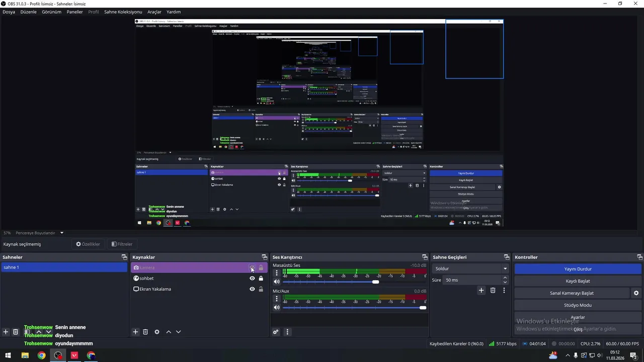
Task: Toggle lock on Kamera source
Action: [x=261, y=267]
